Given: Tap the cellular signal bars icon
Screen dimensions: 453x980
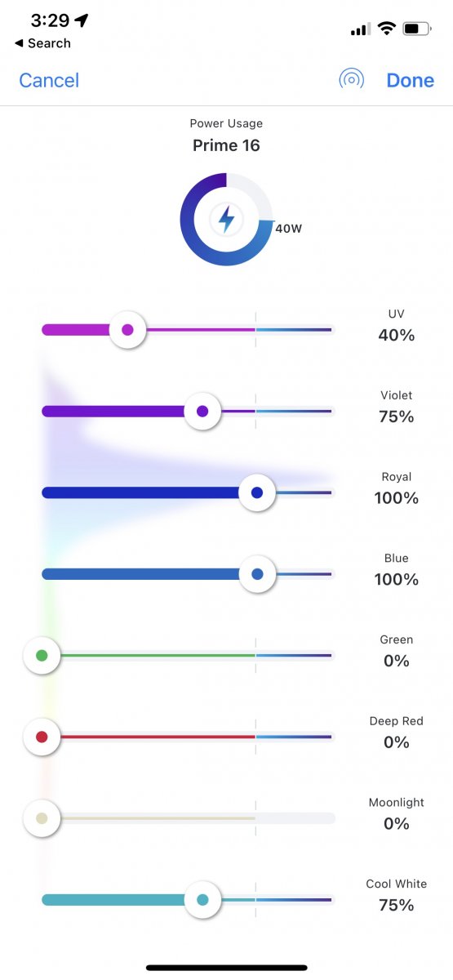Looking at the screenshot, I should (x=360, y=29).
